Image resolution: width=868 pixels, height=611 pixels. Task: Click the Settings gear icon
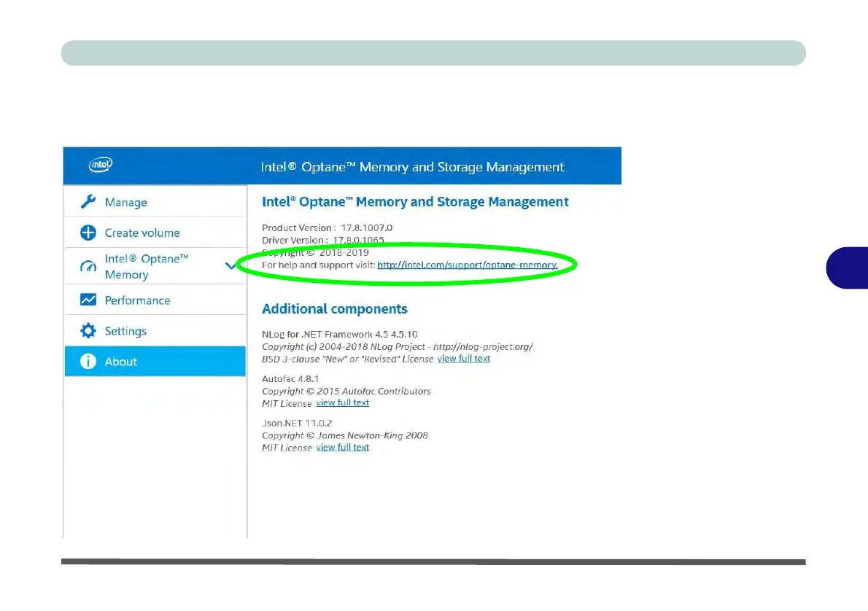[x=88, y=330]
